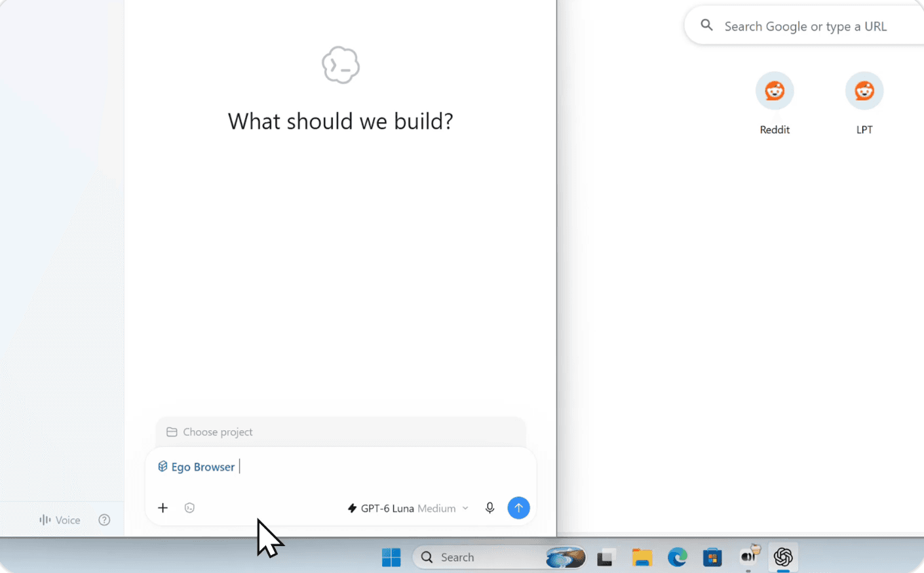Open the Windows Start menu
Viewport: 924px width, 573px height.
(391, 557)
